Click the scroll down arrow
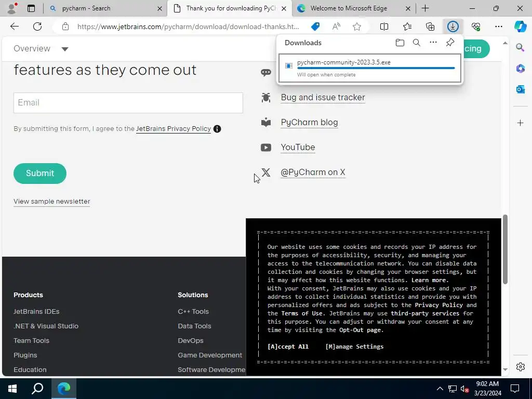The height and width of the screenshot is (399, 532). [x=505, y=369]
